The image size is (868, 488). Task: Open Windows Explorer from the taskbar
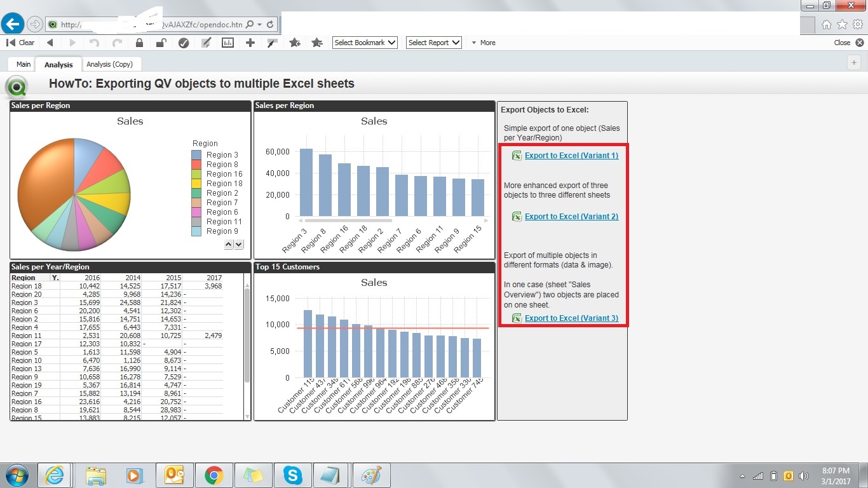coord(95,475)
